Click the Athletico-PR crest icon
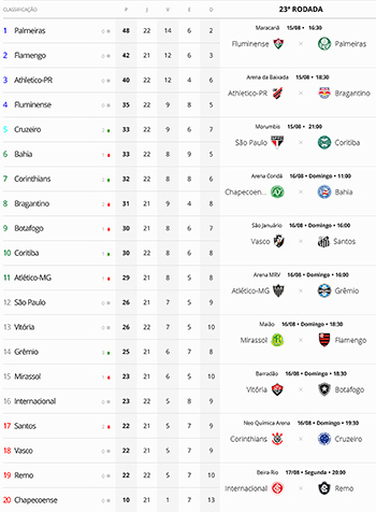The image size is (376, 512). click(x=278, y=93)
